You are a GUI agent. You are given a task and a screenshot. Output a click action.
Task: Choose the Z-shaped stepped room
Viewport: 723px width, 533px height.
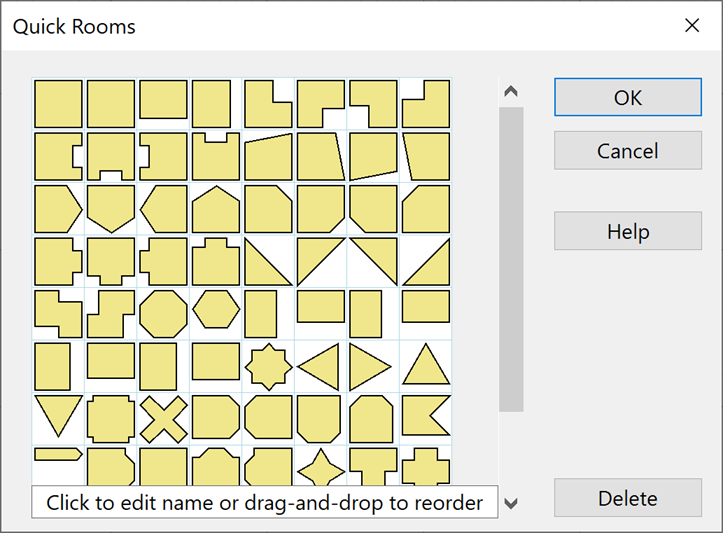pos(58,313)
